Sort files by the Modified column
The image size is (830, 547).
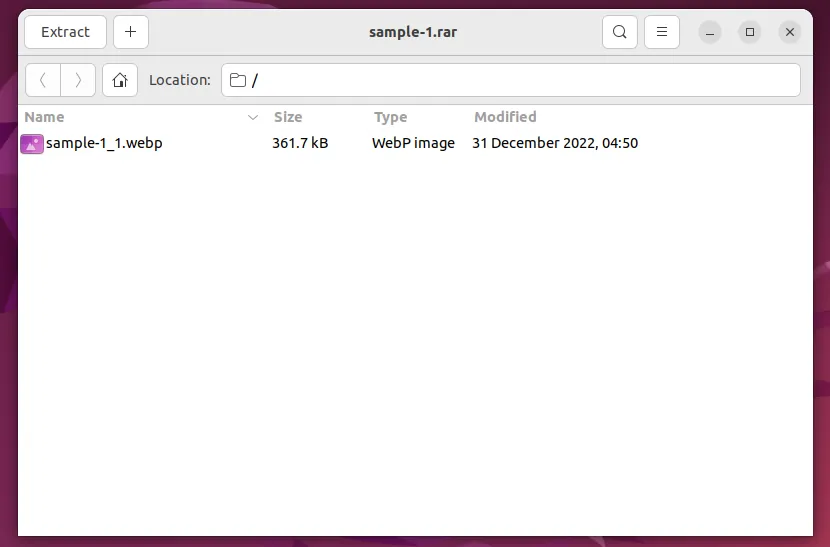coord(505,117)
